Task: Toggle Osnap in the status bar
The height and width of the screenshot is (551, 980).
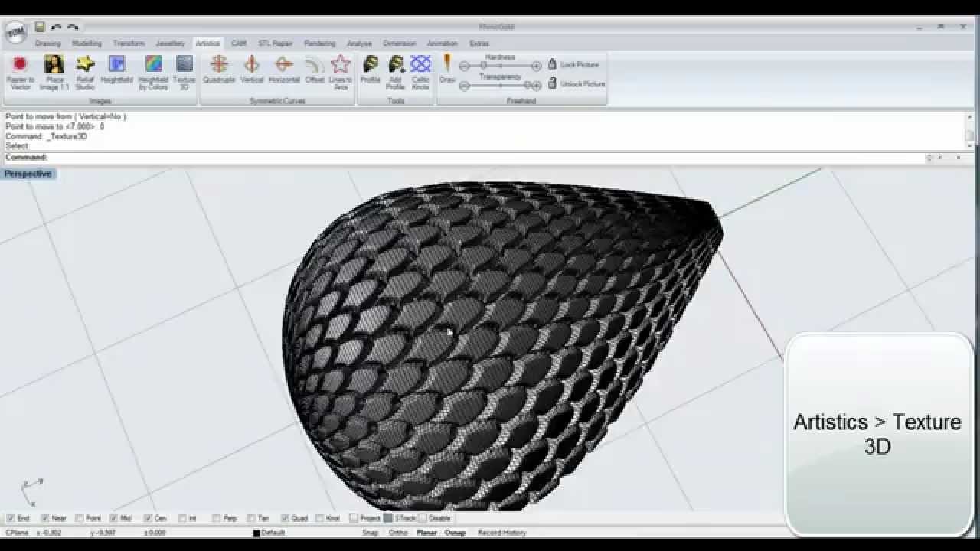Action: pyautogui.click(x=455, y=533)
